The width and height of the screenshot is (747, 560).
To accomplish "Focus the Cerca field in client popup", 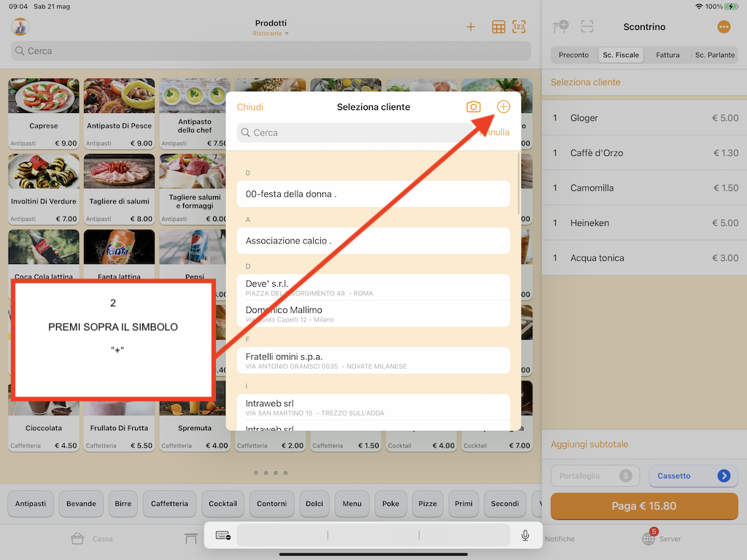I will (355, 133).
